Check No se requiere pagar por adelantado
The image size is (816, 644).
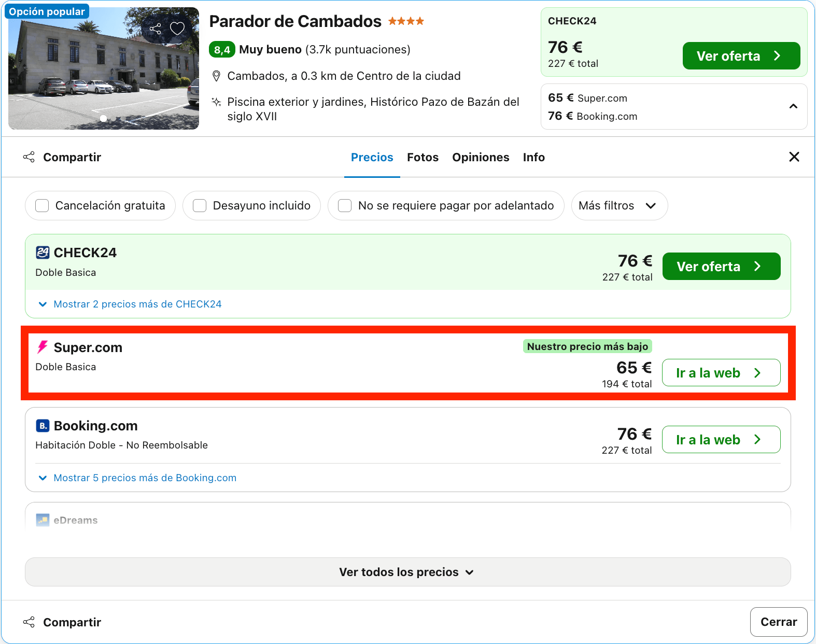345,206
